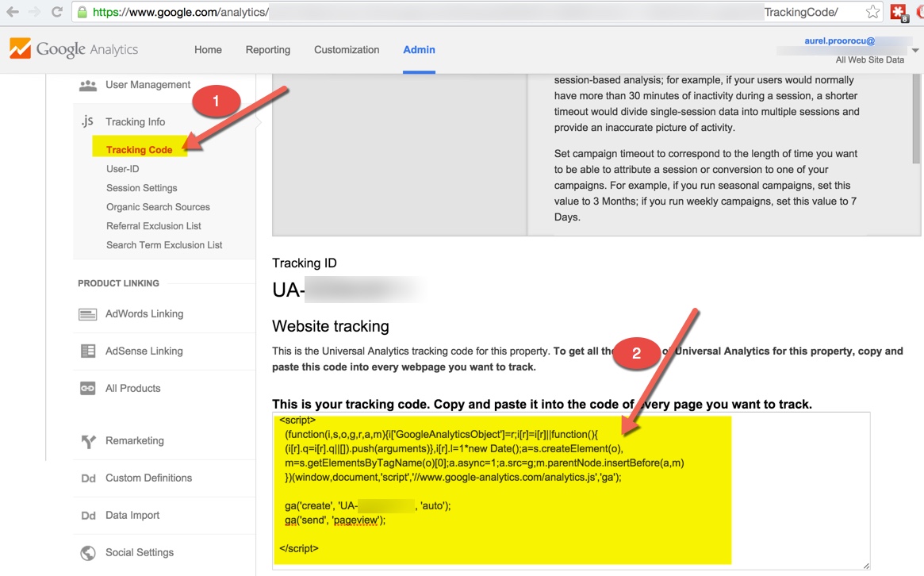Open All Products
This screenshot has width=924, height=576.
132,388
